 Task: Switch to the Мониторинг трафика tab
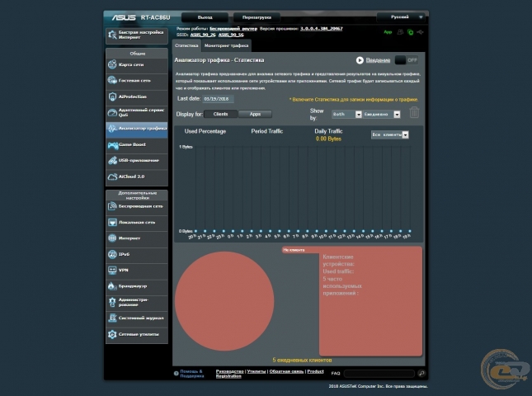click(226, 45)
